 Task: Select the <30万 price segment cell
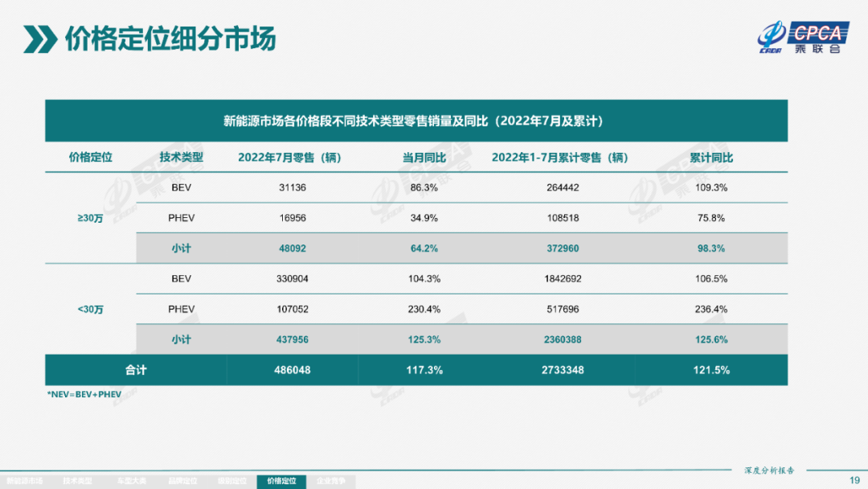pos(90,310)
